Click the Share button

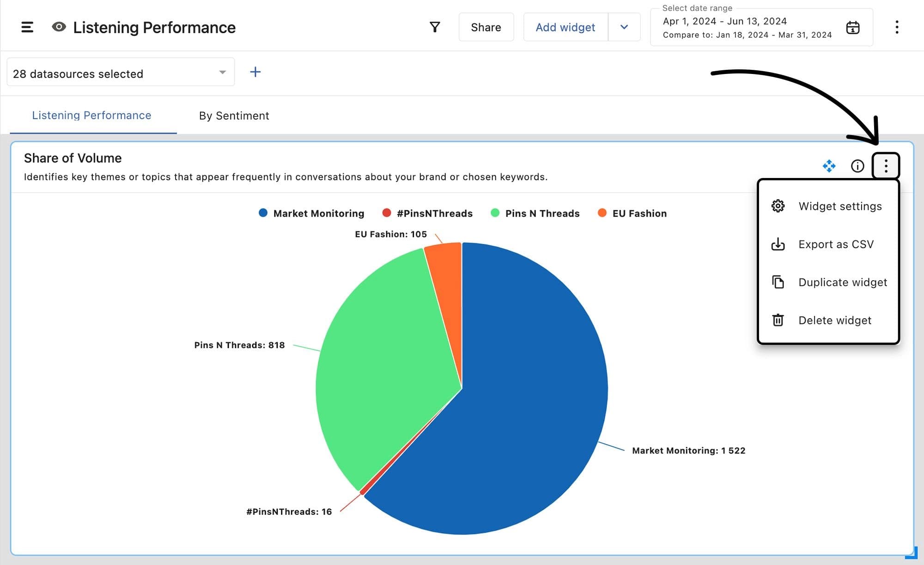point(486,27)
